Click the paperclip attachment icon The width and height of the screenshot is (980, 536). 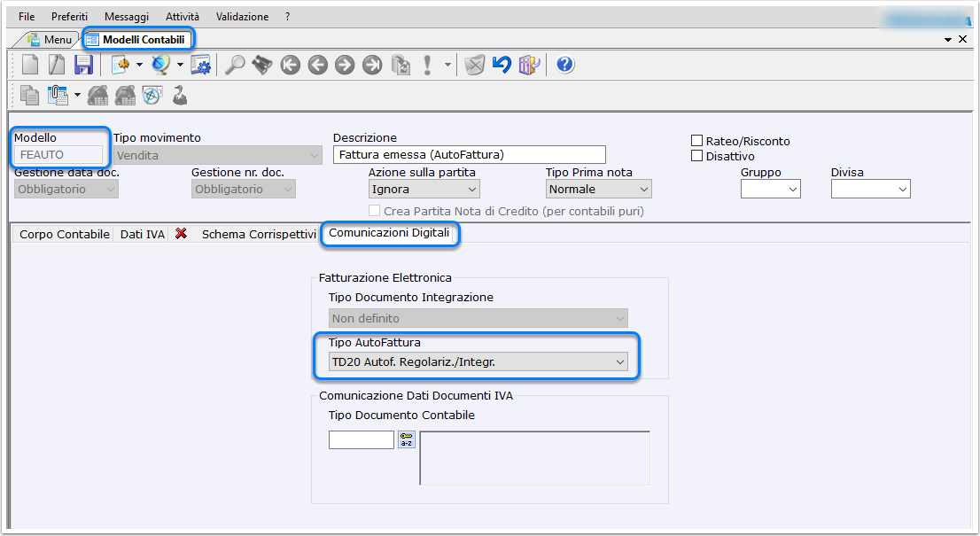(58, 95)
